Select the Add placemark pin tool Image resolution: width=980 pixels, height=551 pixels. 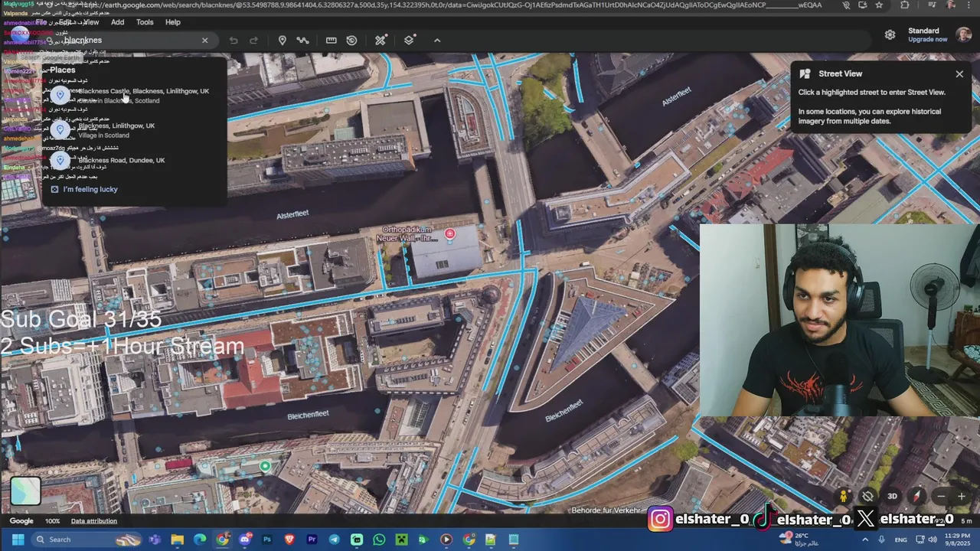point(282,41)
